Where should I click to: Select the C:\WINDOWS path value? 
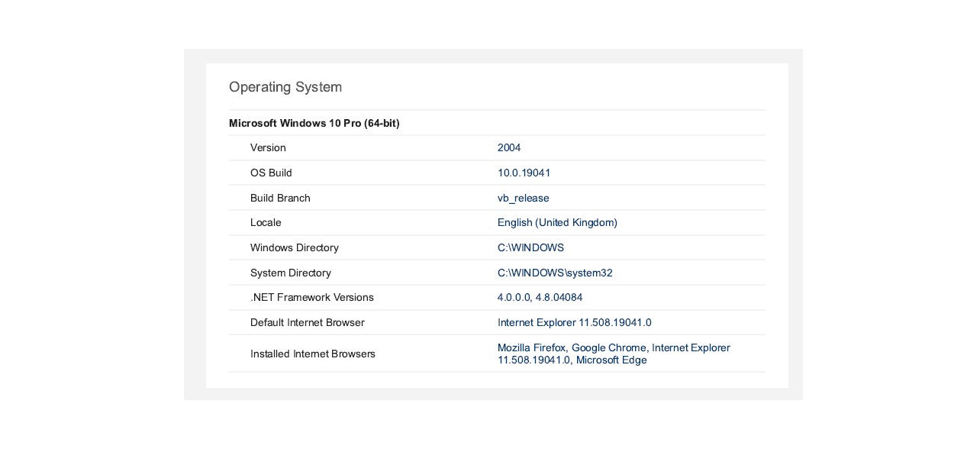[531, 247]
